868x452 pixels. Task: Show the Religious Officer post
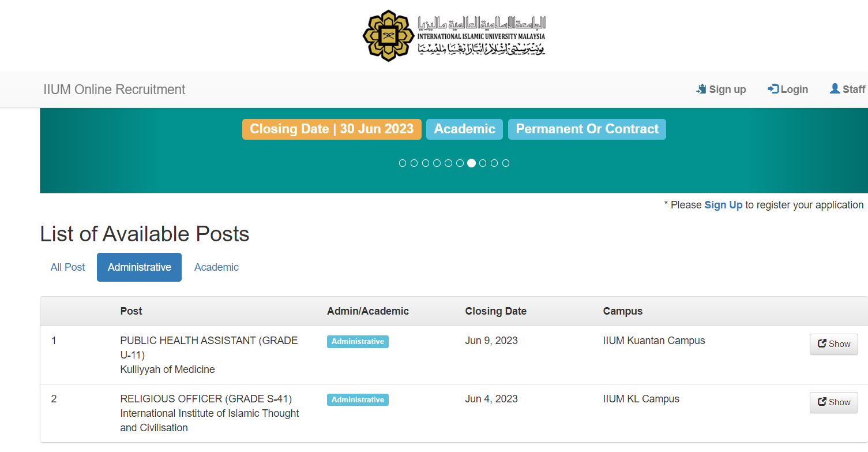click(x=834, y=402)
